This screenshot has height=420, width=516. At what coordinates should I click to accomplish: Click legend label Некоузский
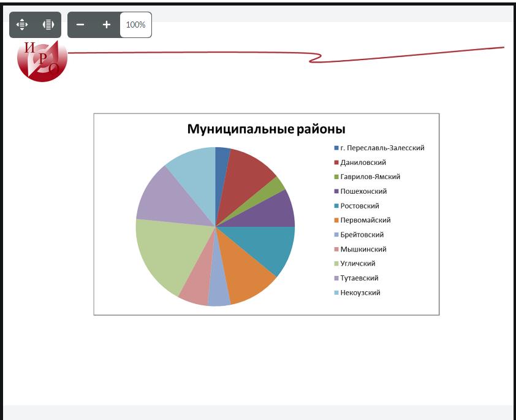coord(360,292)
